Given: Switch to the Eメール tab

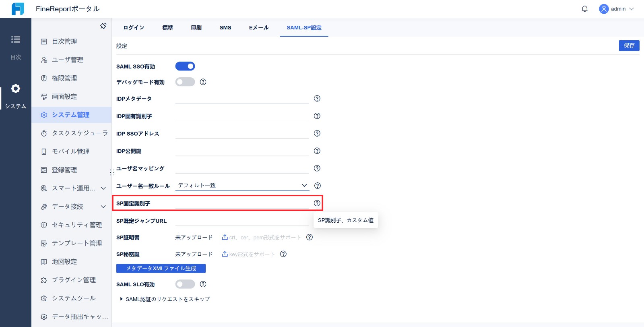Looking at the screenshot, I should coord(258,28).
